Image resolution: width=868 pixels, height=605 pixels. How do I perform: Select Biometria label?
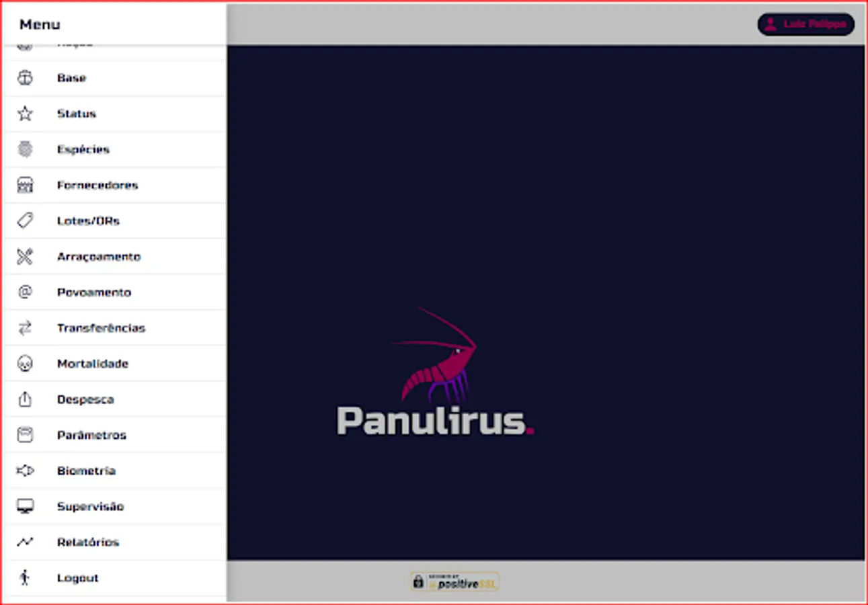click(86, 471)
